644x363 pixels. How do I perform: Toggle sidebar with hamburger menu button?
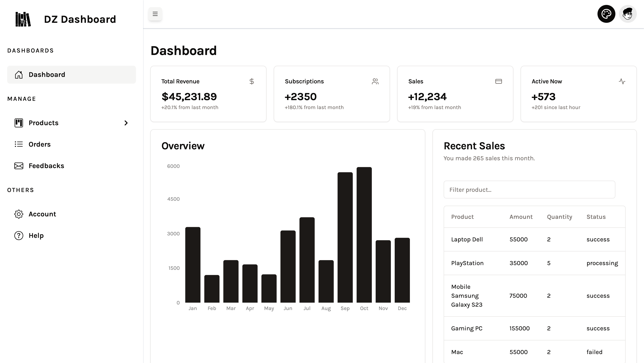click(155, 14)
